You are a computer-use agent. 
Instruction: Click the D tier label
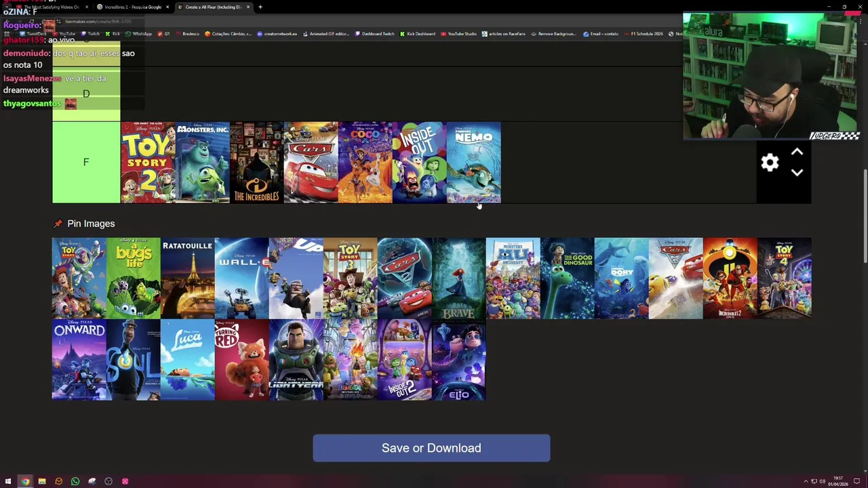[x=86, y=94]
